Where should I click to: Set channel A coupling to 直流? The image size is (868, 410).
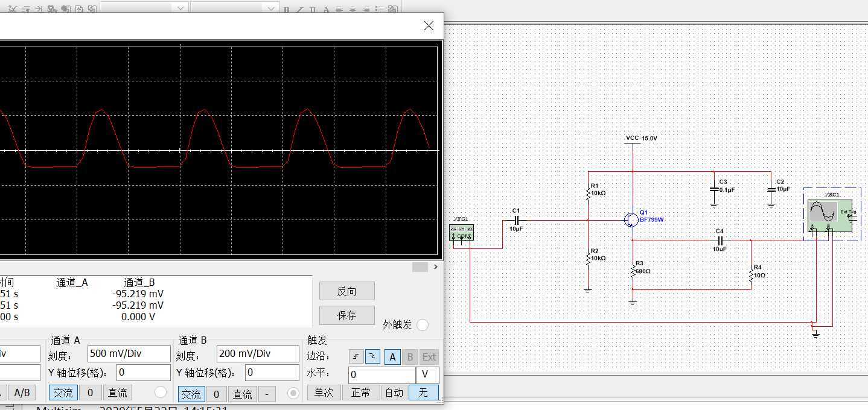pos(117,393)
